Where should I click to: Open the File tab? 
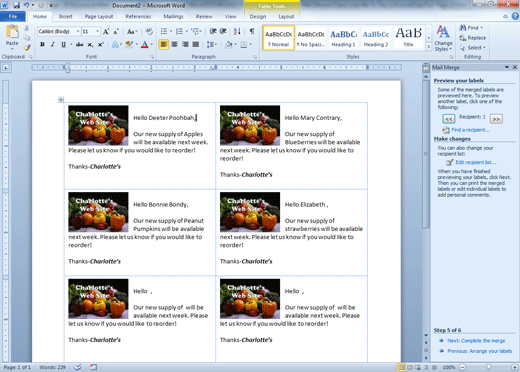13,16
